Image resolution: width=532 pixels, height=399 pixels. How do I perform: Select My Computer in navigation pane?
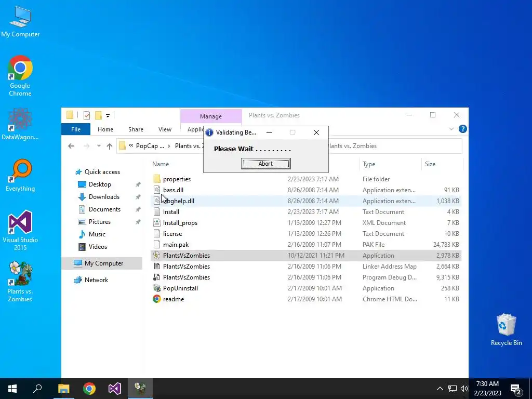102,263
